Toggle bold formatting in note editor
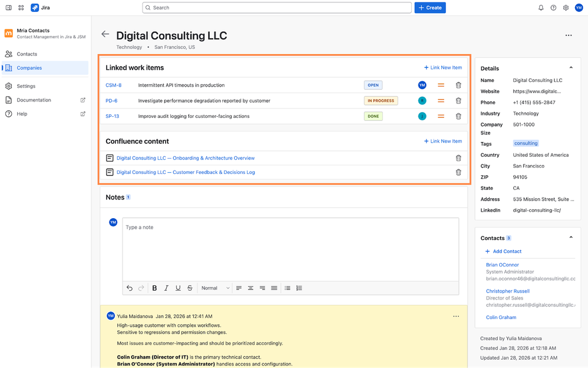The width and height of the screenshot is (588, 368). [x=154, y=288]
